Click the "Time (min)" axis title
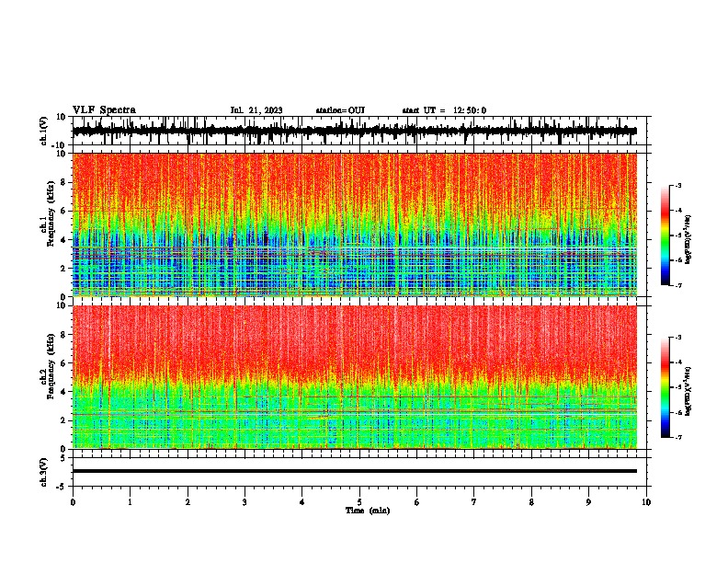Viewport: 728px width, 563px height. point(368,511)
